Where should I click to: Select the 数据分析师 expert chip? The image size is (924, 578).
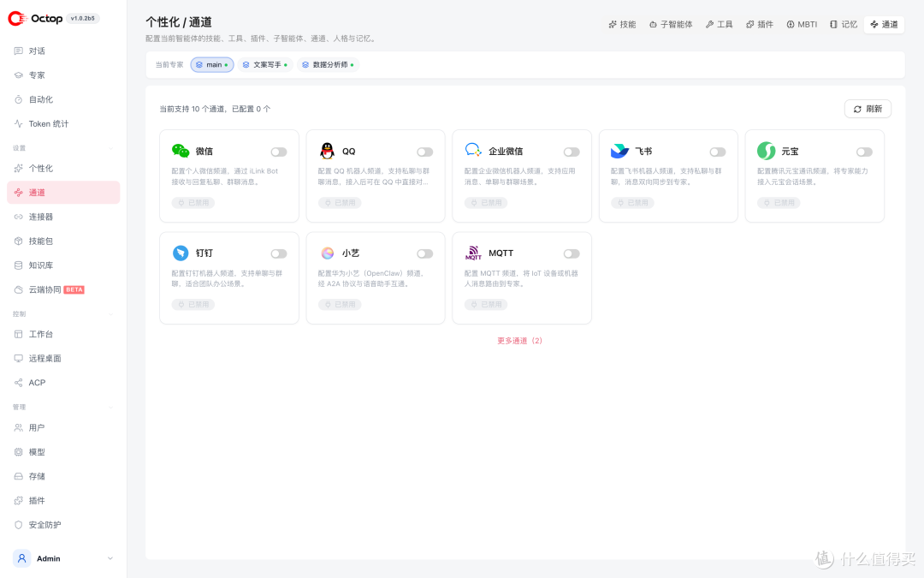tap(328, 65)
